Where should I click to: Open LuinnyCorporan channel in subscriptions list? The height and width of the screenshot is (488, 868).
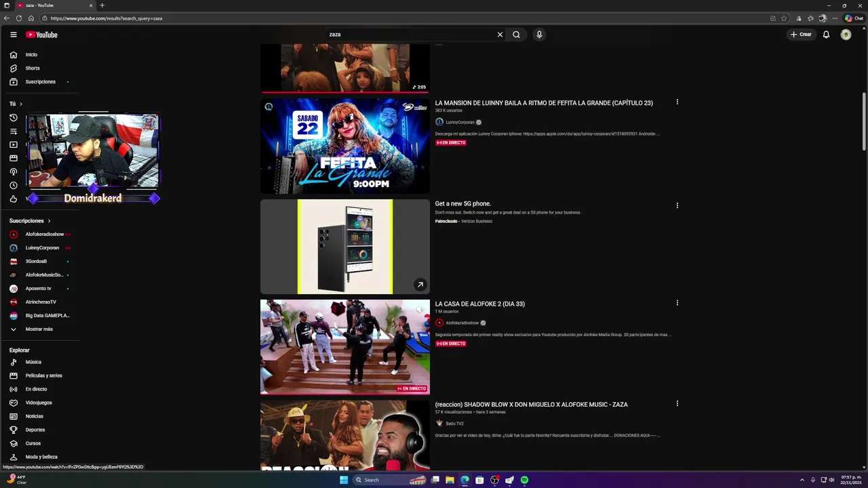41,247
